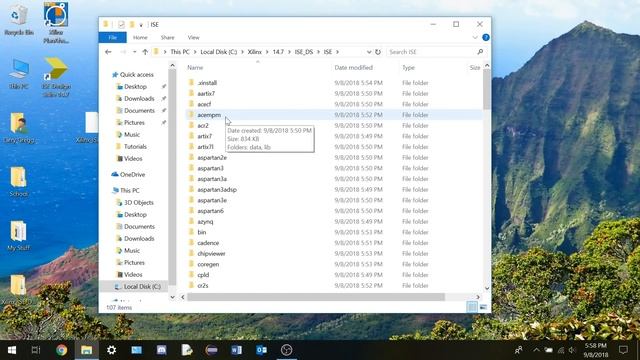Select the aartix7 folder
The width and height of the screenshot is (640, 360).
[206, 93]
